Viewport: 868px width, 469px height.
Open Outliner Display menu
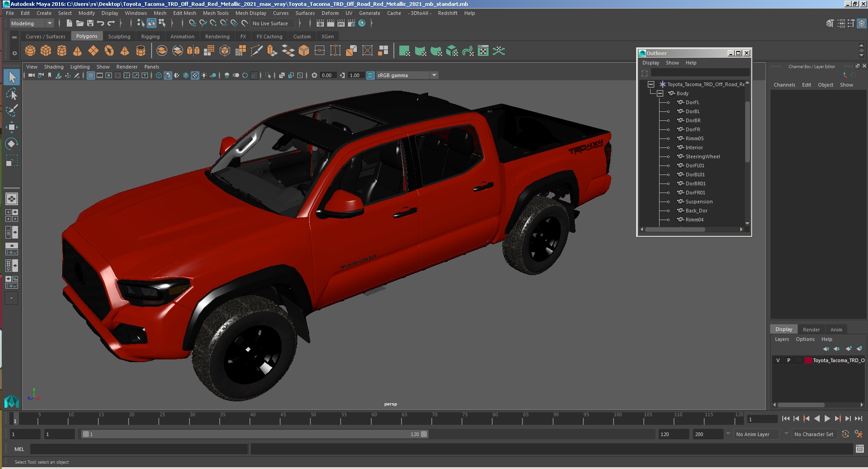point(651,63)
